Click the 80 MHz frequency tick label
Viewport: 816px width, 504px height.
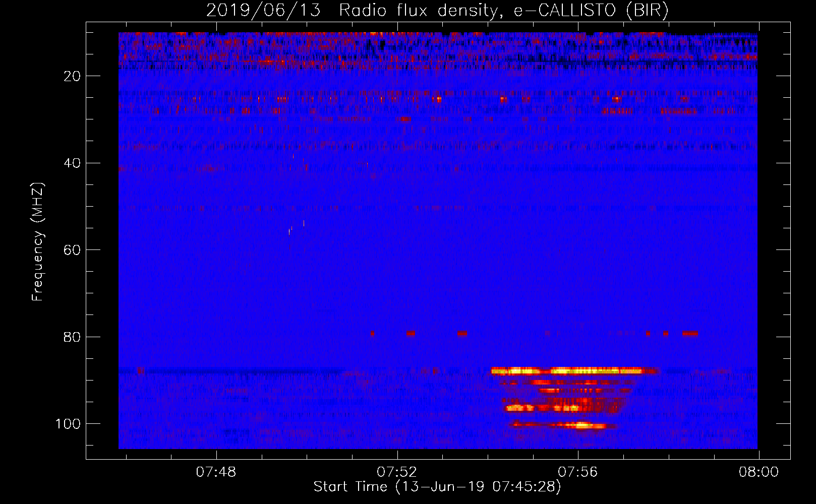point(72,337)
